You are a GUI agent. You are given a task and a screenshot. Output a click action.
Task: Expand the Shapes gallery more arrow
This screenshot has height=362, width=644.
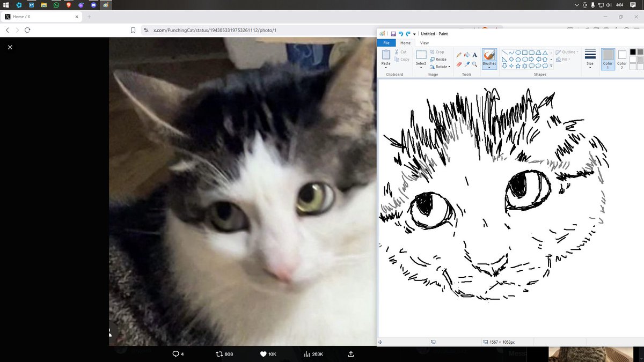pos(551,66)
